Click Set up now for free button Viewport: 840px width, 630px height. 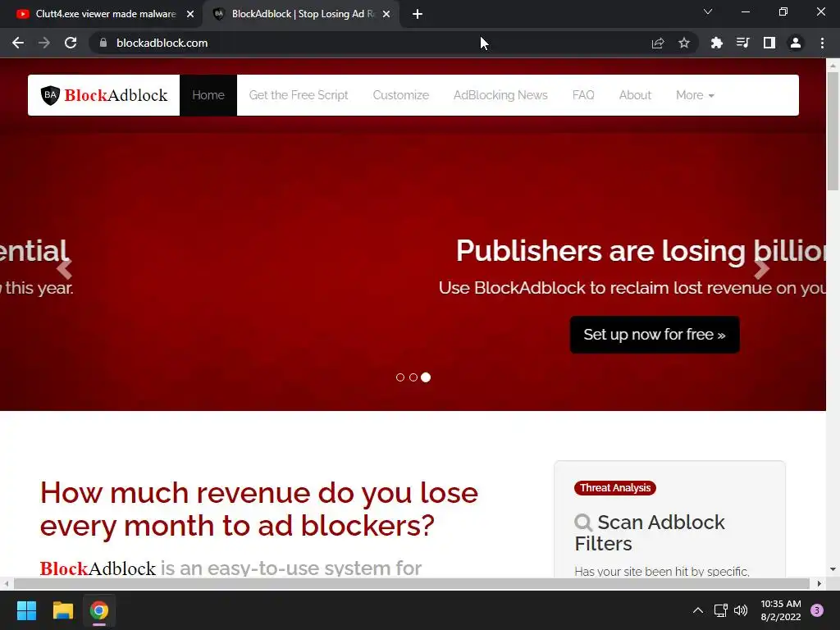point(655,335)
